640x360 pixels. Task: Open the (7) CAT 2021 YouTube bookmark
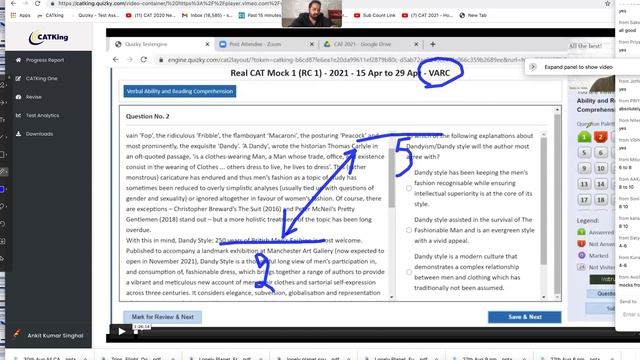click(427, 15)
